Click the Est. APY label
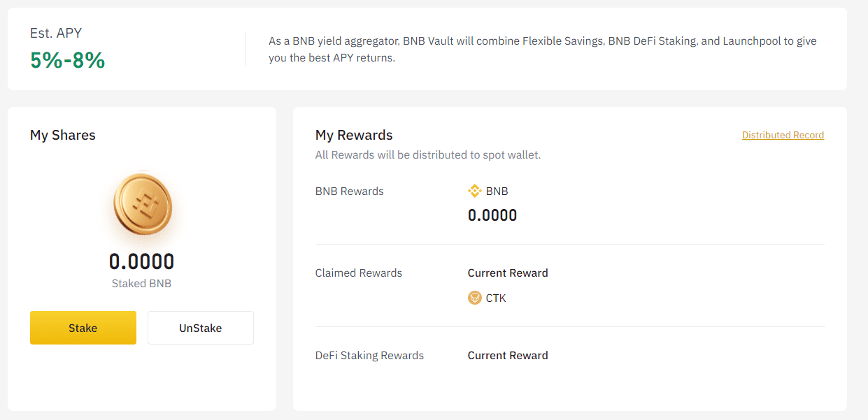The image size is (868, 420). (56, 33)
